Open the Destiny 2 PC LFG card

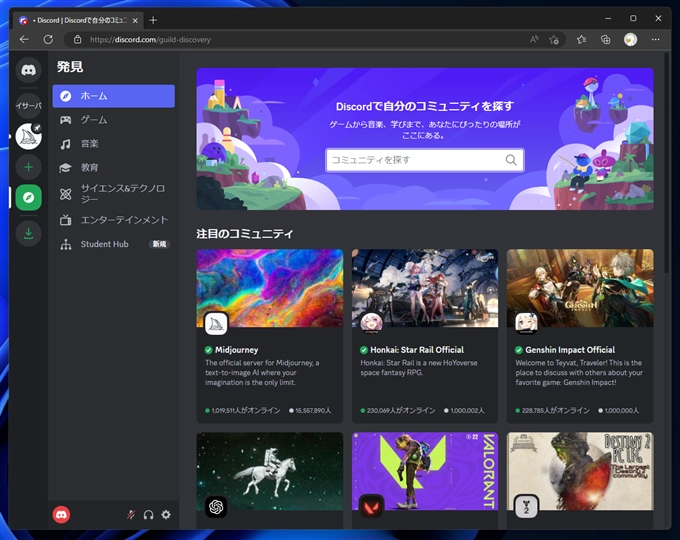coord(580,480)
